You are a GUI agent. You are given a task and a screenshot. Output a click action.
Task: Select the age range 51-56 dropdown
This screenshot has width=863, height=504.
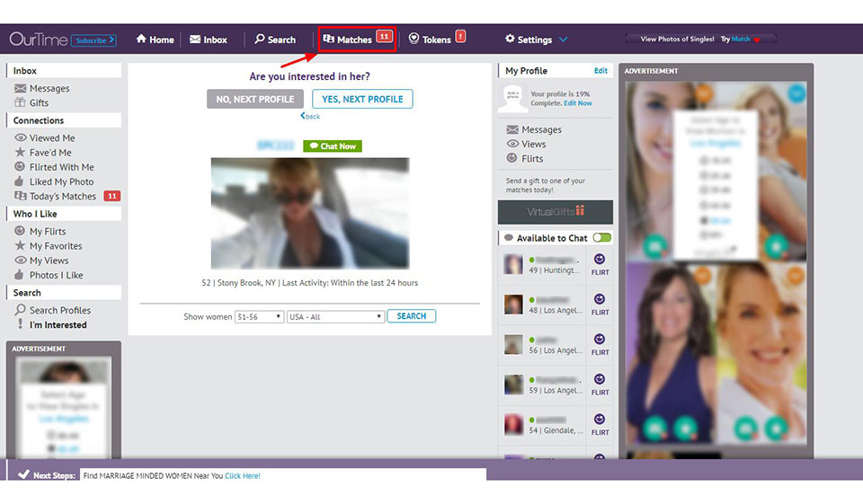[259, 317]
